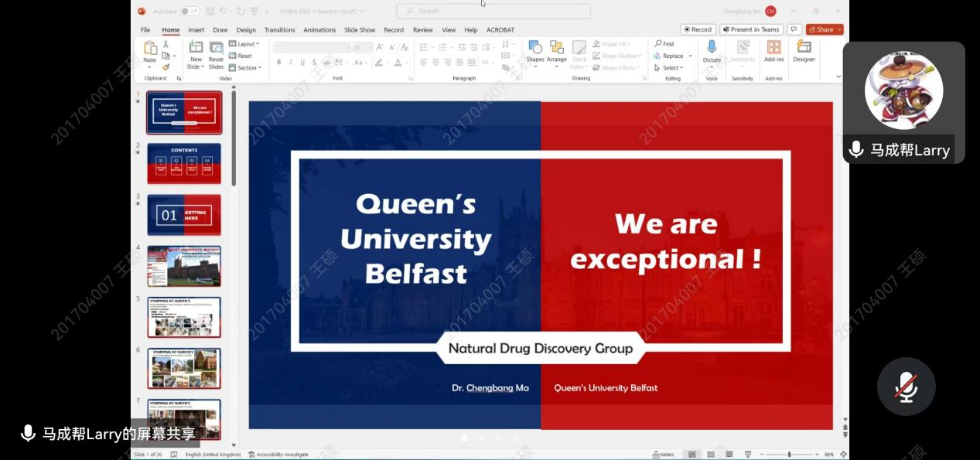Adjust the zoom slider in status bar
Screen dimensions: 980x460
tap(789, 455)
